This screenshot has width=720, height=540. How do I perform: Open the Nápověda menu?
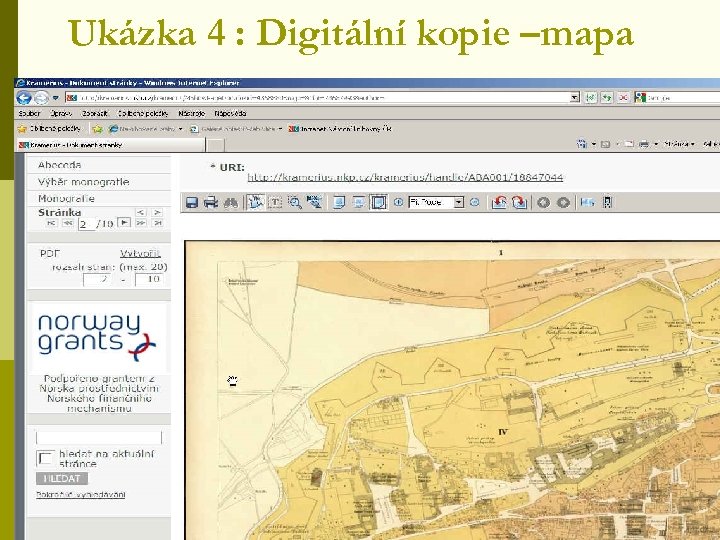click(231, 113)
